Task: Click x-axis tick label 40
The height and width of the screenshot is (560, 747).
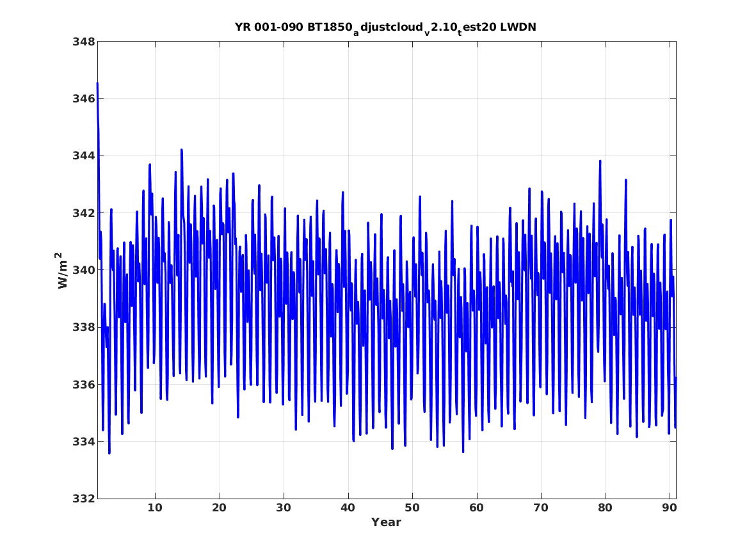Action: 348,508
